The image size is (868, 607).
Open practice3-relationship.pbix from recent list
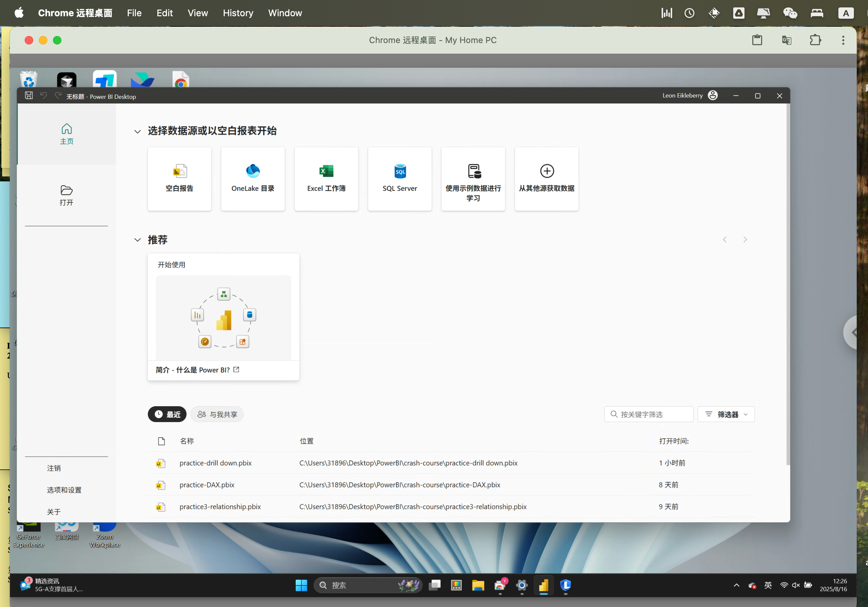(220, 507)
